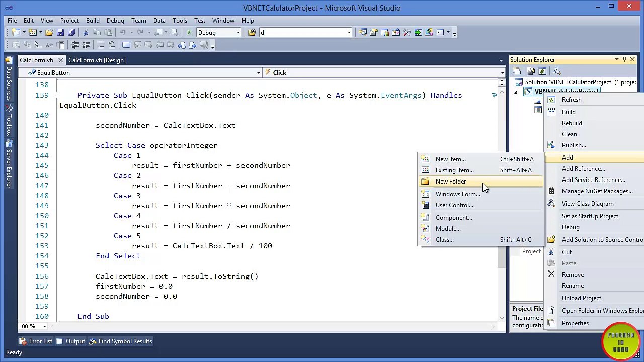
Task: Toggle bookmark icon in text editor toolbar
Action: 126,45
